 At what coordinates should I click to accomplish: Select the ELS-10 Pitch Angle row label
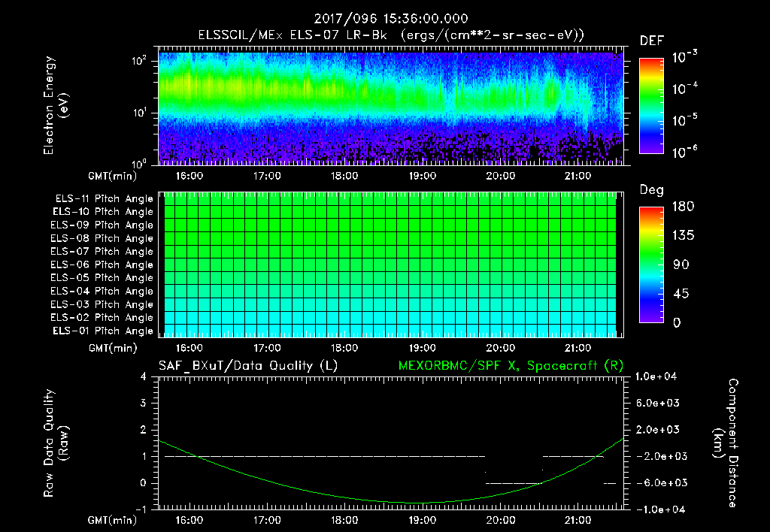click(103, 212)
